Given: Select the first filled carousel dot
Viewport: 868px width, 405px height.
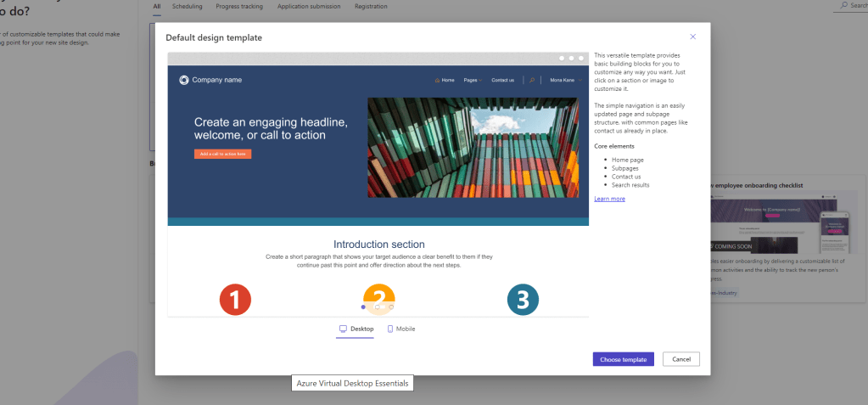Looking at the screenshot, I should (363, 307).
